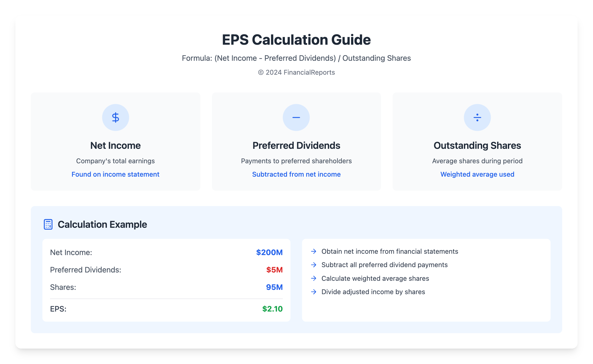Click the calculator icon beside Calculation Example
The height and width of the screenshot is (364, 593).
pyautogui.click(x=48, y=224)
